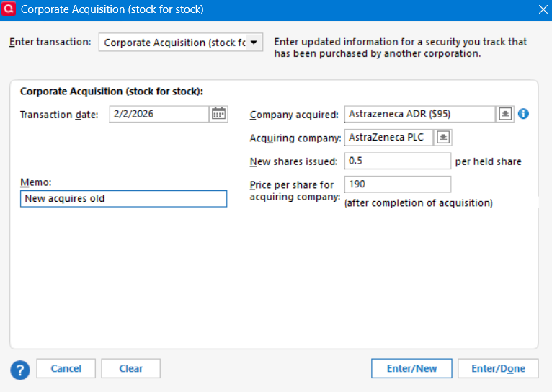Open the transaction date calendar picker

218,114
